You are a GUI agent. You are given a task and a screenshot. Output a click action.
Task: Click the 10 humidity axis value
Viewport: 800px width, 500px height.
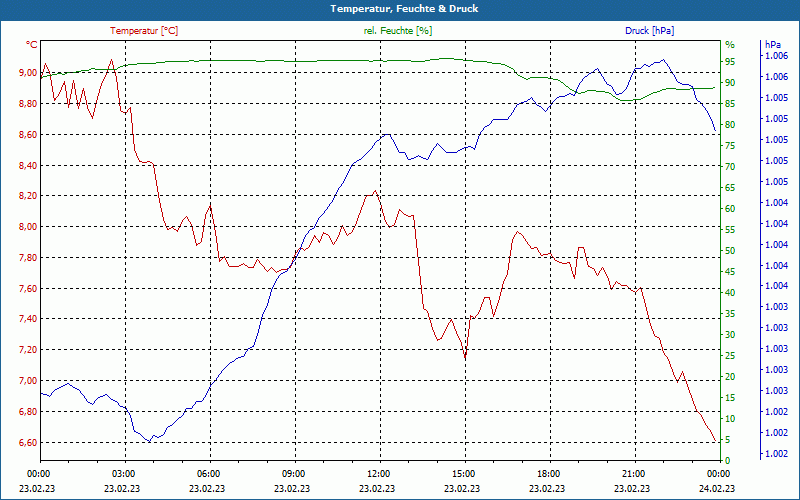point(730,418)
